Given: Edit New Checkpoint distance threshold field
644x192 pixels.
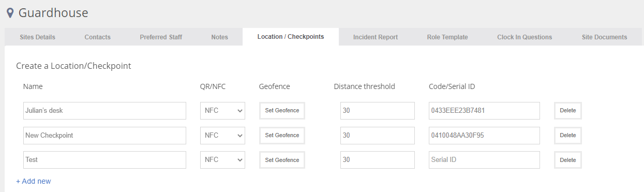Looking at the screenshot, I should (x=378, y=135).
